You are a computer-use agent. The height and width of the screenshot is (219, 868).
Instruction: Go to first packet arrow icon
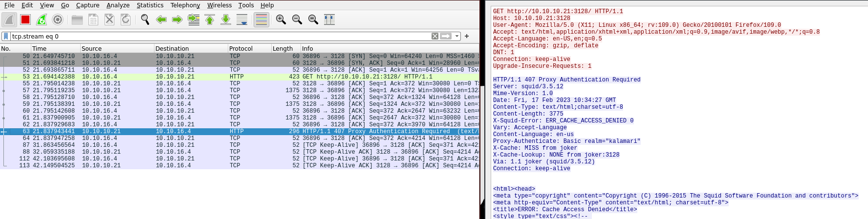click(x=210, y=20)
